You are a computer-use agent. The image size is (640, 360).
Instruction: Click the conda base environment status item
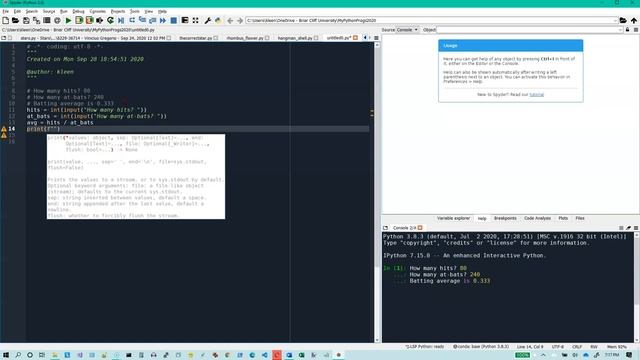pos(481,347)
